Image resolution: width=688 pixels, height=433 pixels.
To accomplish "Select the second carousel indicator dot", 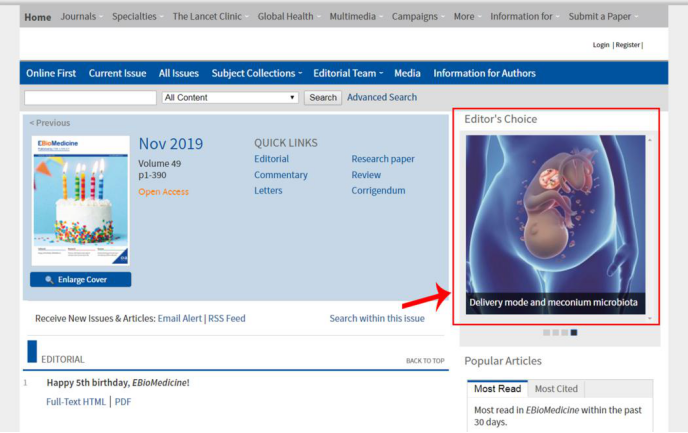I will tap(555, 333).
